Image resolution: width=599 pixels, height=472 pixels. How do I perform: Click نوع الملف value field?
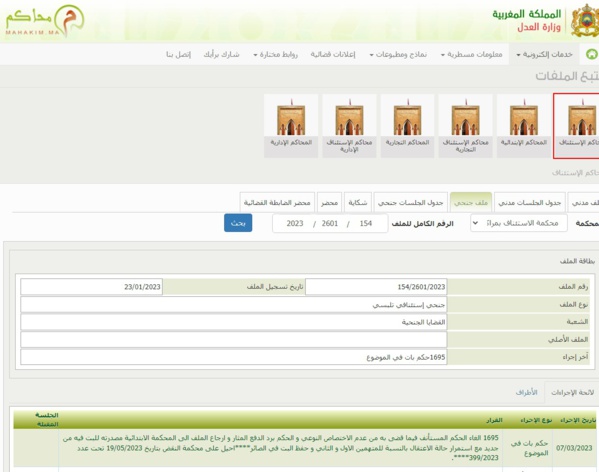point(234,305)
